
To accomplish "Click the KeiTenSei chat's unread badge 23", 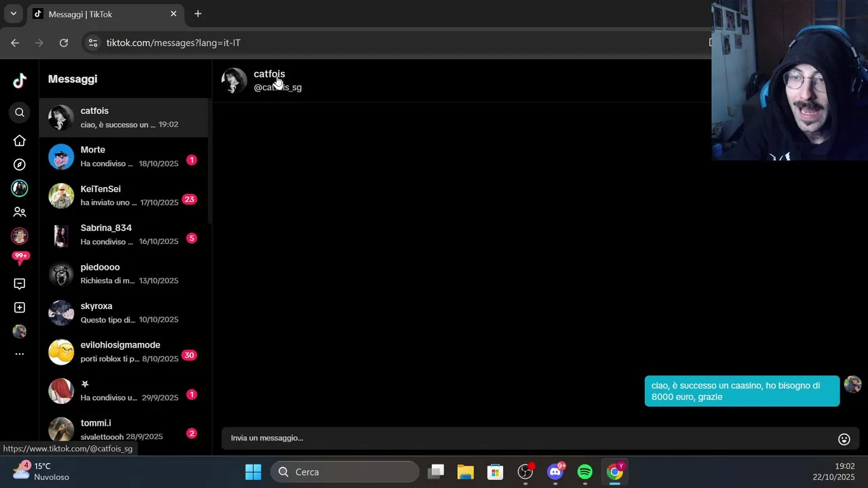I will [x=189, y=199].
